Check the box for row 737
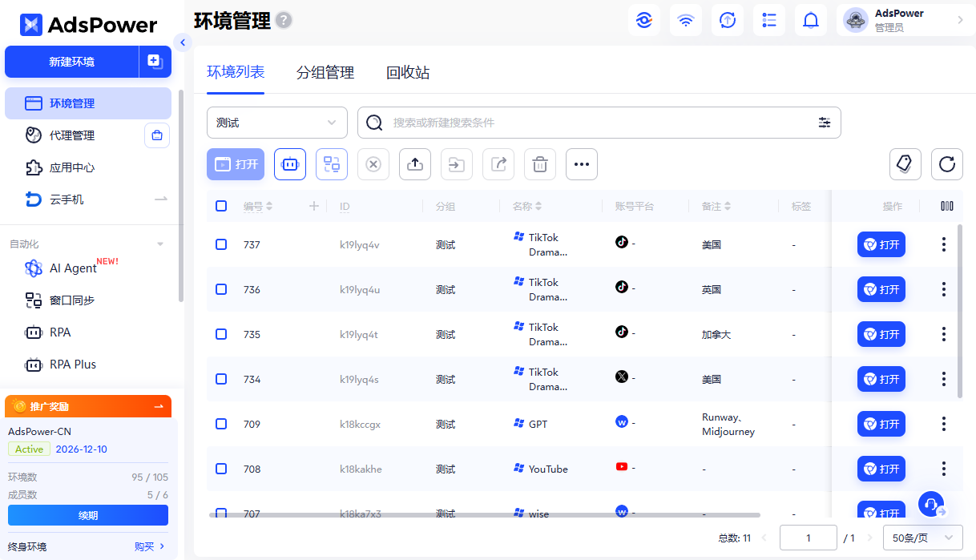Screen dimensions: 976x560 221,244
